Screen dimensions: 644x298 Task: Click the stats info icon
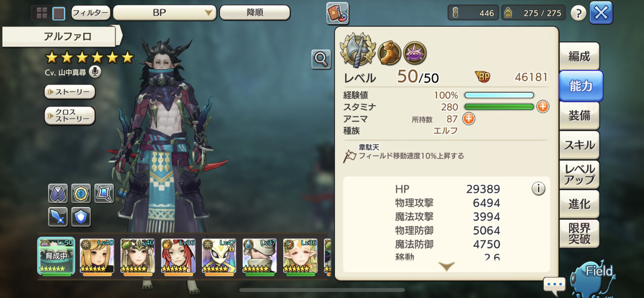point(538,188)
